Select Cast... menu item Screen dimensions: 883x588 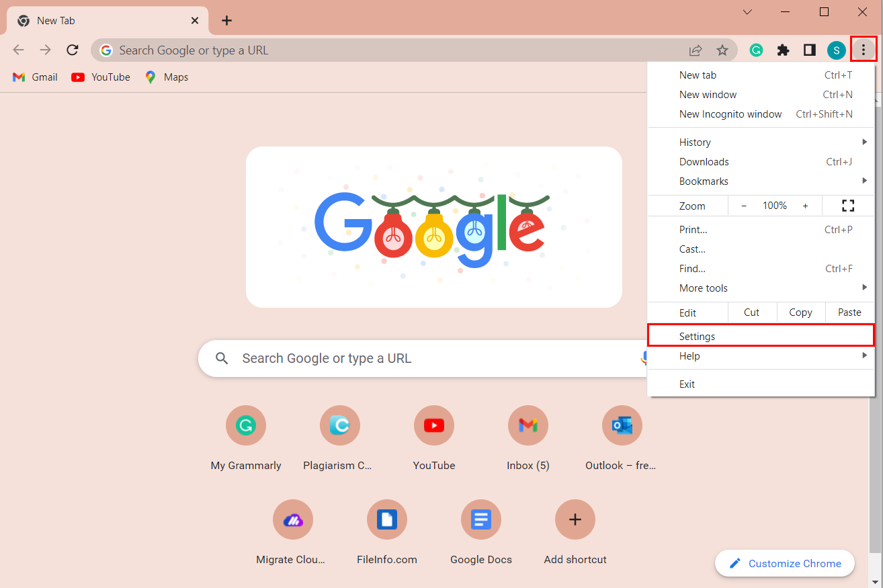pyautogui.click(x=761, y=249)
